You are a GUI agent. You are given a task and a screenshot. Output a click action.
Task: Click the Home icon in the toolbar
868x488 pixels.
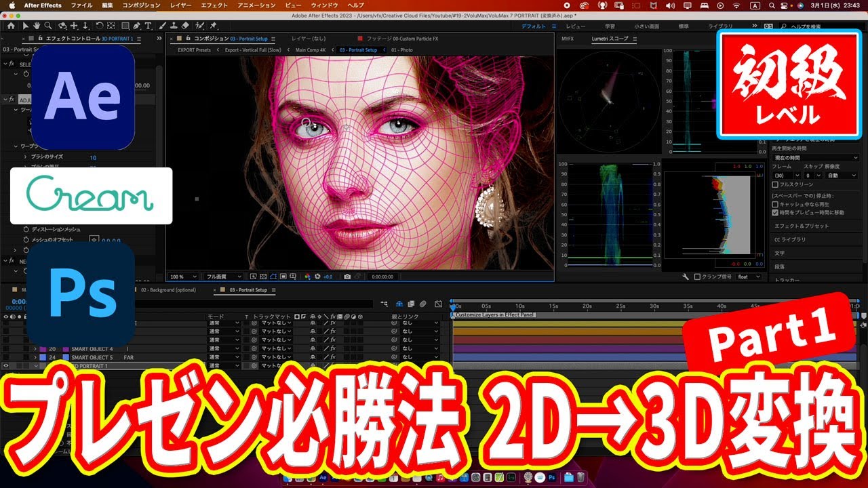(11, 26)
